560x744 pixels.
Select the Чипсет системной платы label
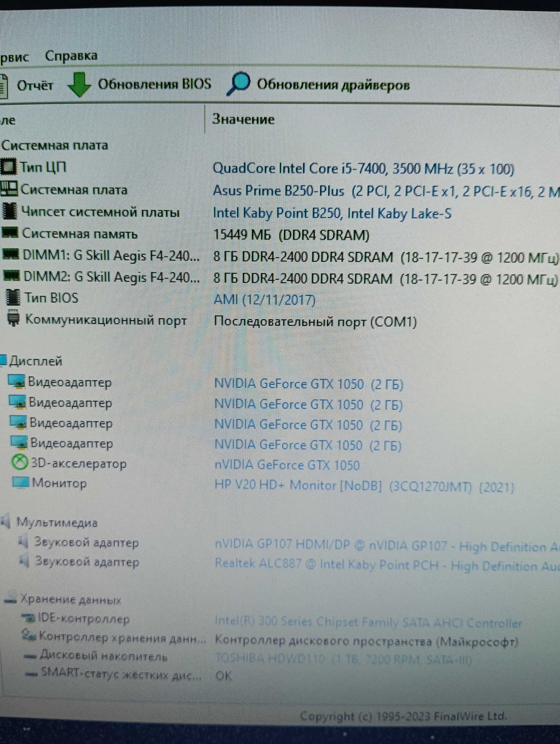[x=100, y=212]
